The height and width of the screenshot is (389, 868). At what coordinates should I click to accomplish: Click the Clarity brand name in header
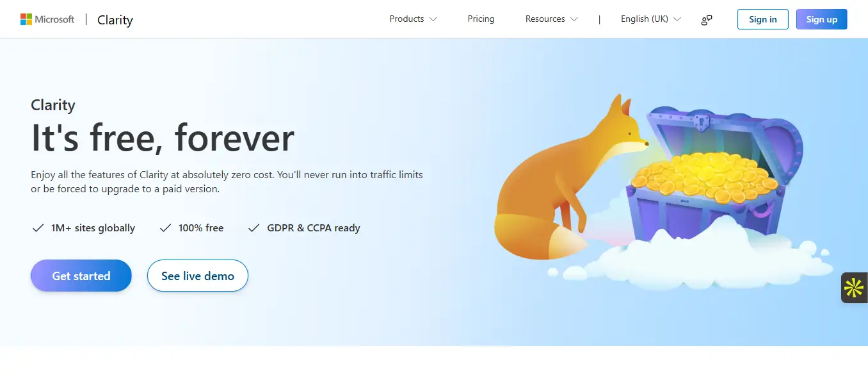115,20
